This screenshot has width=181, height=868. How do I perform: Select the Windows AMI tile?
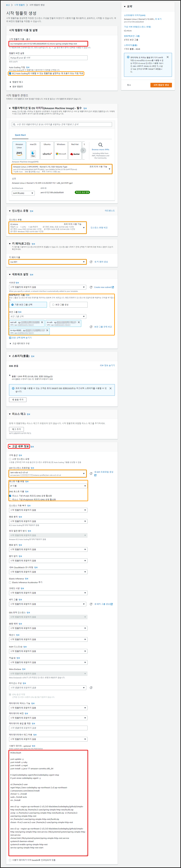(x=61, y=150)
